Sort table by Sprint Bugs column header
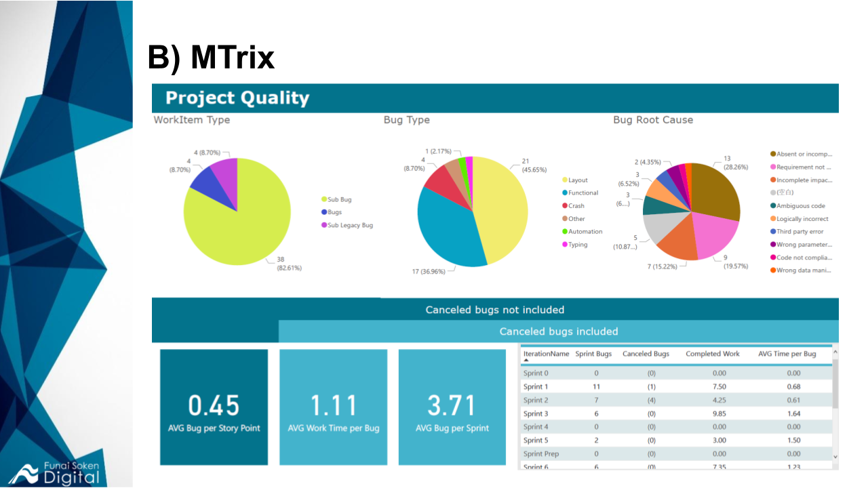 point(593,354)
